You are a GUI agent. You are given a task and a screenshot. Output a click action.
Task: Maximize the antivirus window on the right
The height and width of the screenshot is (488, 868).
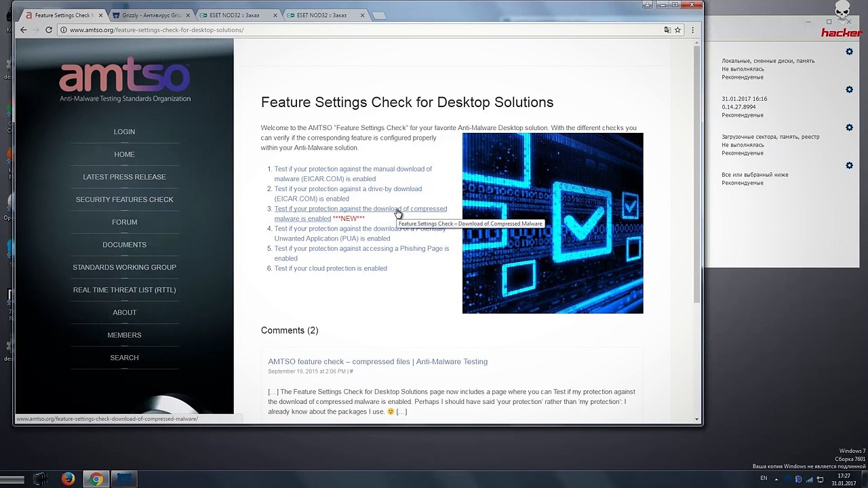[x=829, y=22]
